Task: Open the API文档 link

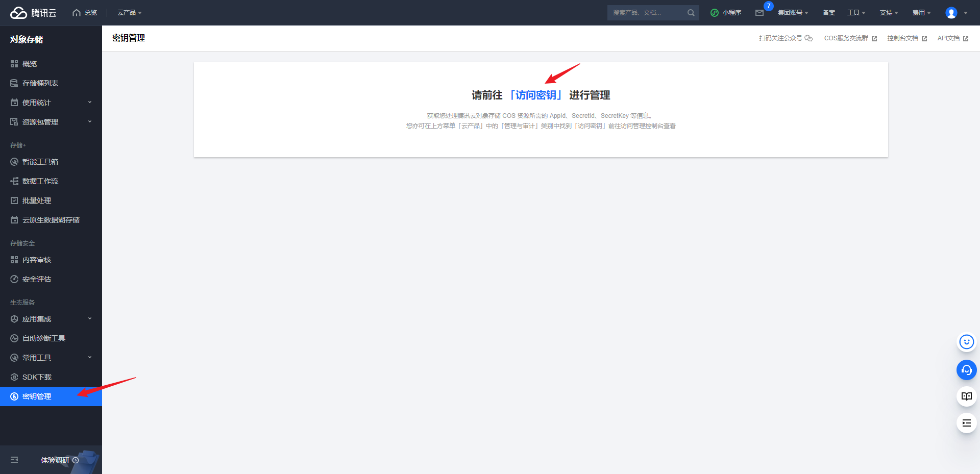Action: pyautogui.click(x=953, y=38)
